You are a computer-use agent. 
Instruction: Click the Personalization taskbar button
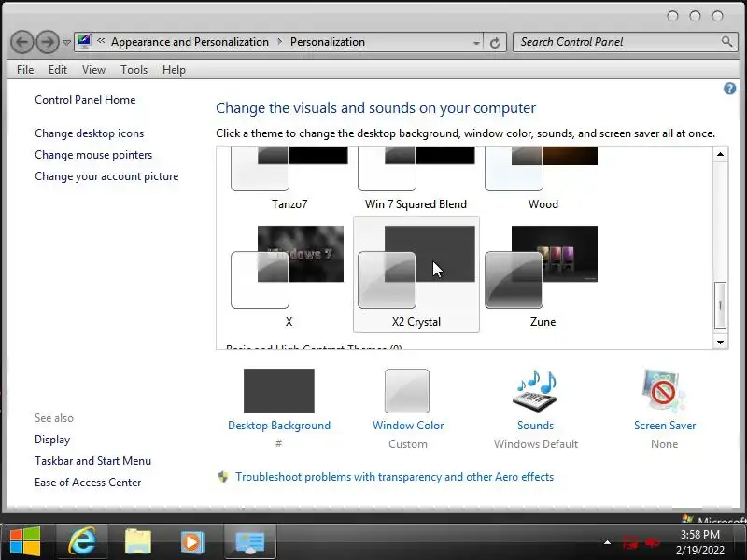pos(250,541)
